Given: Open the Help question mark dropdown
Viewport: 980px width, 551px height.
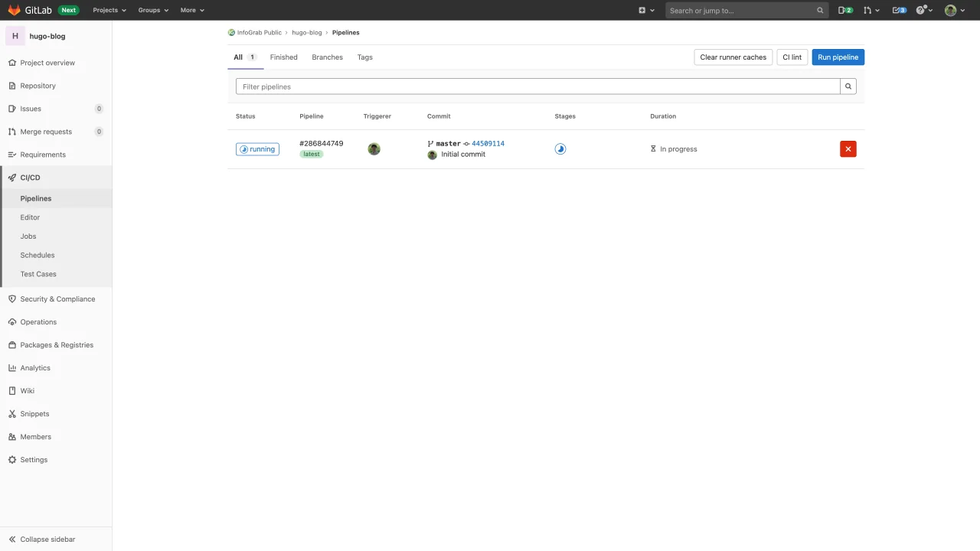Looking at the screenshot, I should coord(924,10).
